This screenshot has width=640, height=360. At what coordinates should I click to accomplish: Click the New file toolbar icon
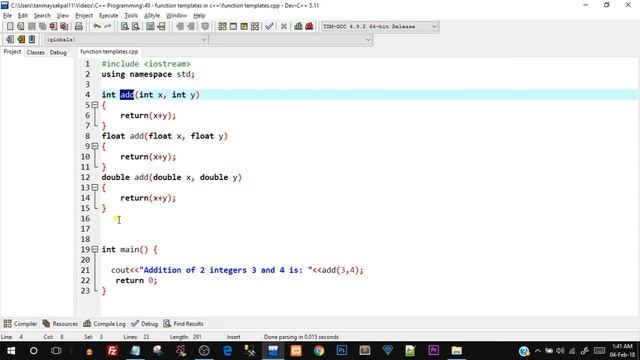[10, 27]
